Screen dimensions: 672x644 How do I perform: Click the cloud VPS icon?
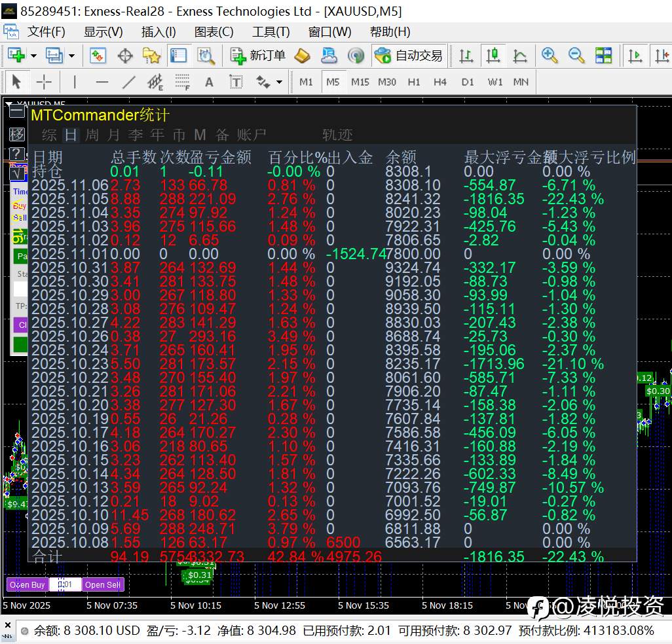(329, 56)
